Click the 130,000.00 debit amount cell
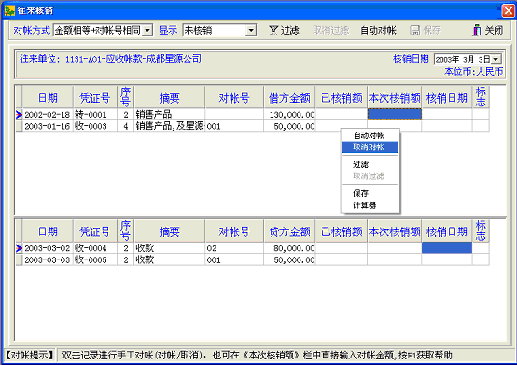This screenshot has height=365, width=517. 289,114
